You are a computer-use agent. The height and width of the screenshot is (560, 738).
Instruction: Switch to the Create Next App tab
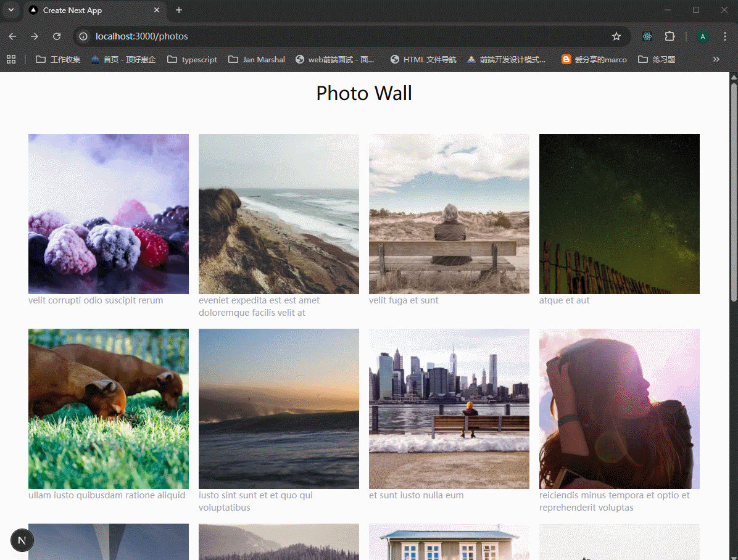click(x=86, y=10)
